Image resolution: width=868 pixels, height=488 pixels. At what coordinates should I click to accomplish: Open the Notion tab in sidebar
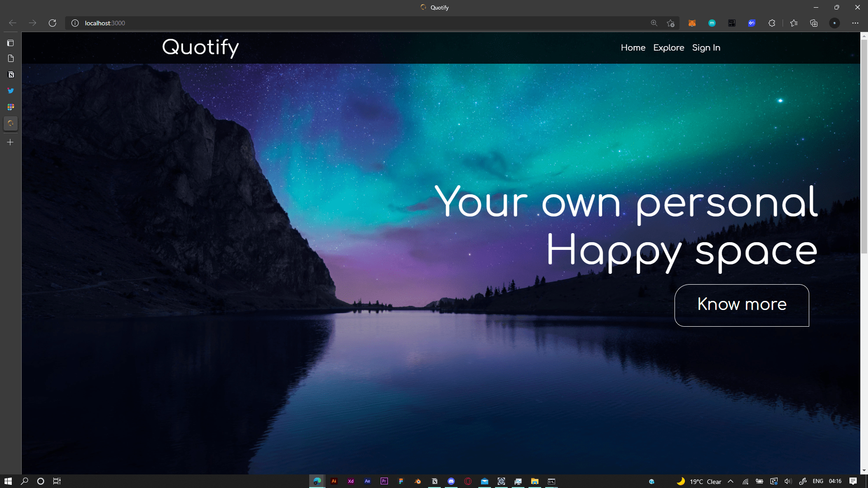11,75
